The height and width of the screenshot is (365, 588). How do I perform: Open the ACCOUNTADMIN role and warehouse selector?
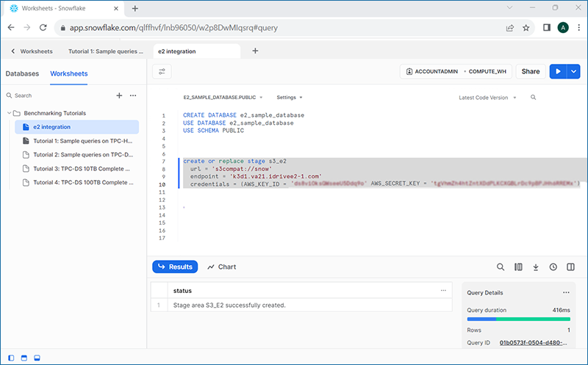pos(456,71)
